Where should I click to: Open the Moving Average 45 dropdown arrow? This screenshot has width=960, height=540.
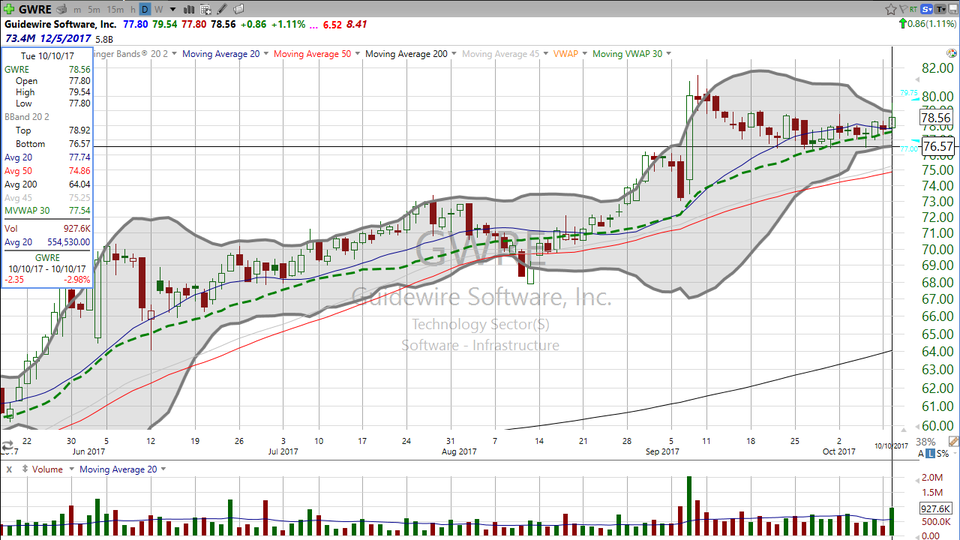[546, 54]
